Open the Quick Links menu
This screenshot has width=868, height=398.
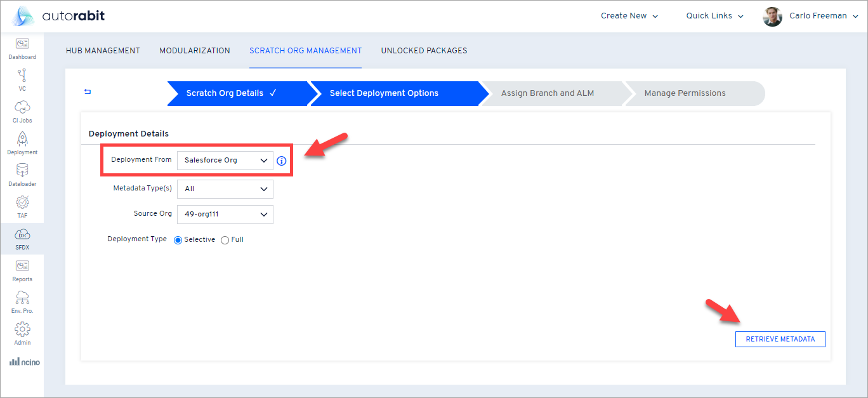[x=709, y=15]
